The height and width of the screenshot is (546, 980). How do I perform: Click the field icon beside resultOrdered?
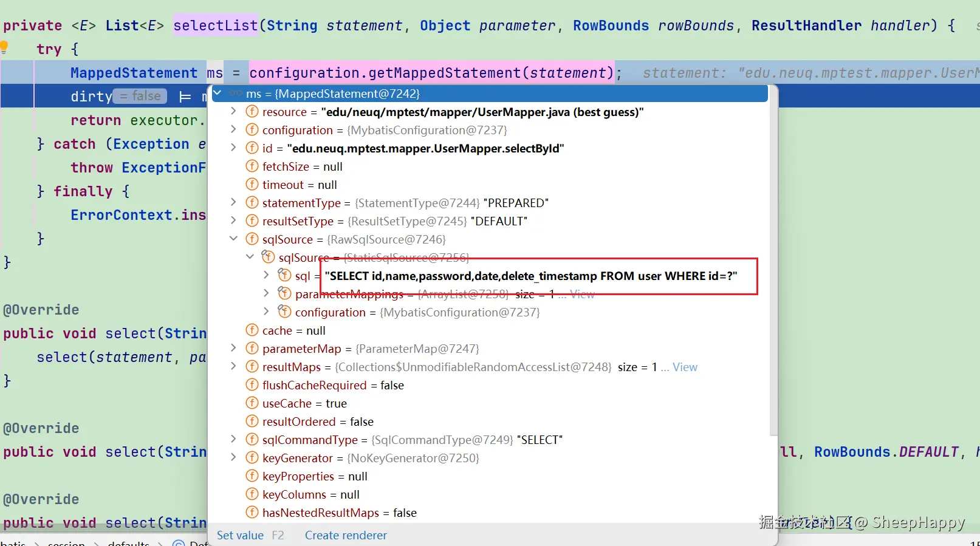252,421
